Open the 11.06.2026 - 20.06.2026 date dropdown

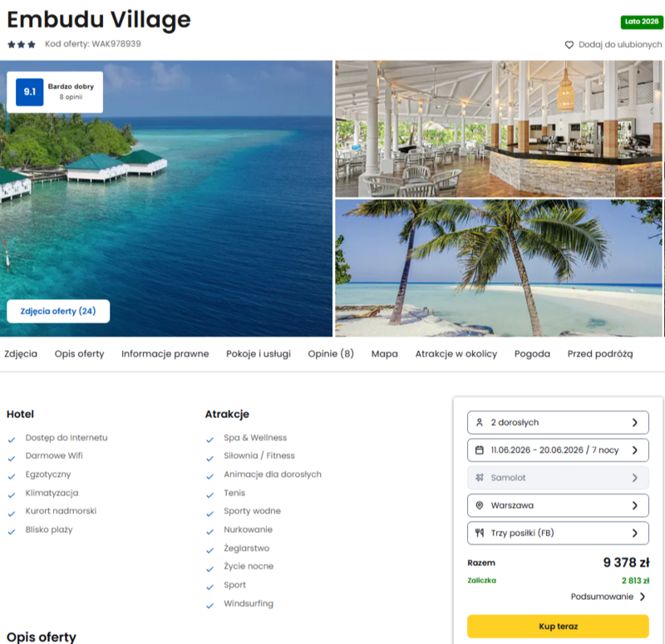tap(558, 450)
